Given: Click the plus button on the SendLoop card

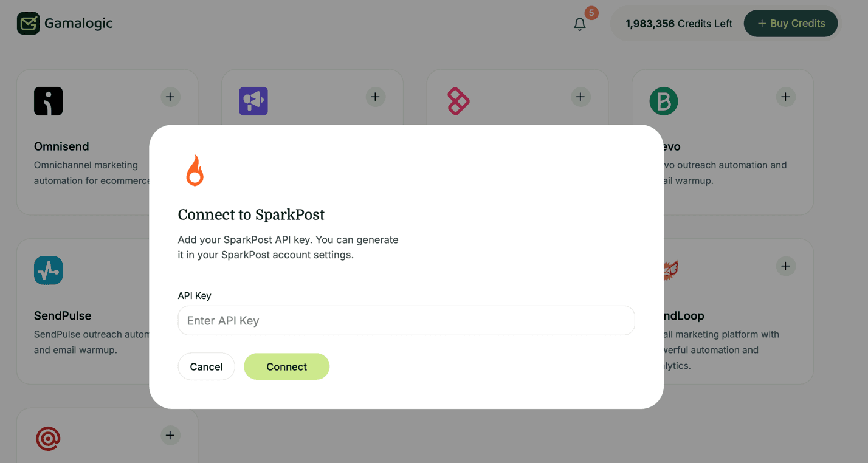Looking at the screenshot, I should [785, 266].
